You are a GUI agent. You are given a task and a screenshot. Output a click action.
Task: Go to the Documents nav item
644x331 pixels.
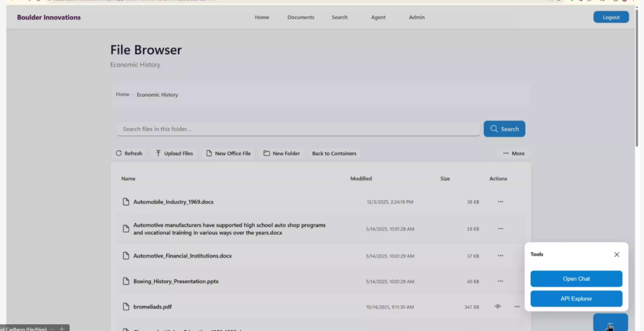coord(301,18)
